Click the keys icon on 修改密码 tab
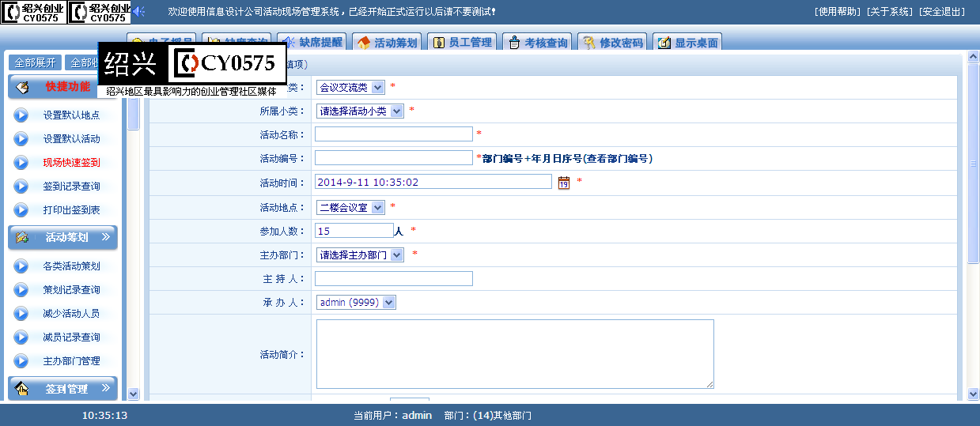Viewport: 980px width, 426px height. 588,43
